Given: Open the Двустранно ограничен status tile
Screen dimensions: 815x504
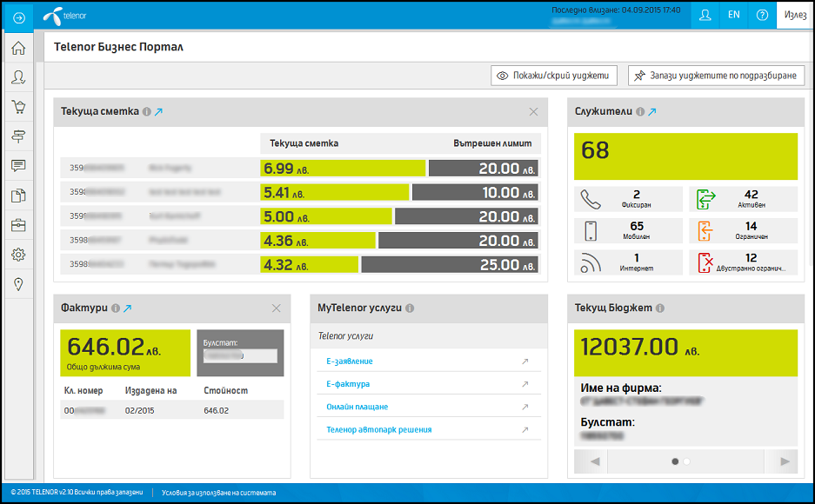Looking at the screenshot, I should [744, 262].
